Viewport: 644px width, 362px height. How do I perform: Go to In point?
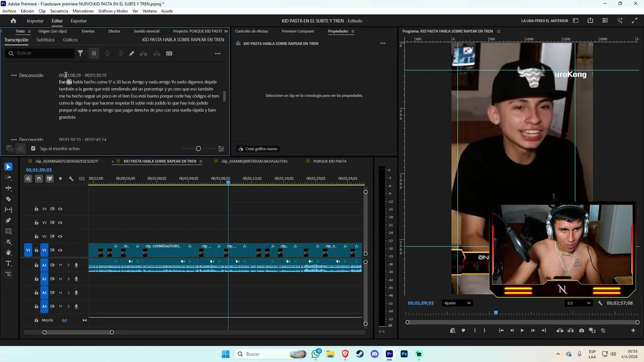click(501, 330)
